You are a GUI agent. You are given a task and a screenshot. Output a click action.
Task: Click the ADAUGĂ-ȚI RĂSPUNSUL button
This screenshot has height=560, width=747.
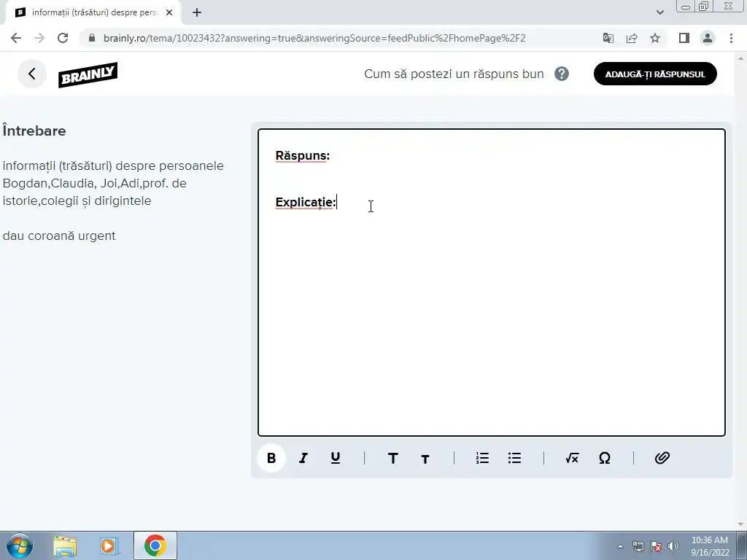(655, 74)
